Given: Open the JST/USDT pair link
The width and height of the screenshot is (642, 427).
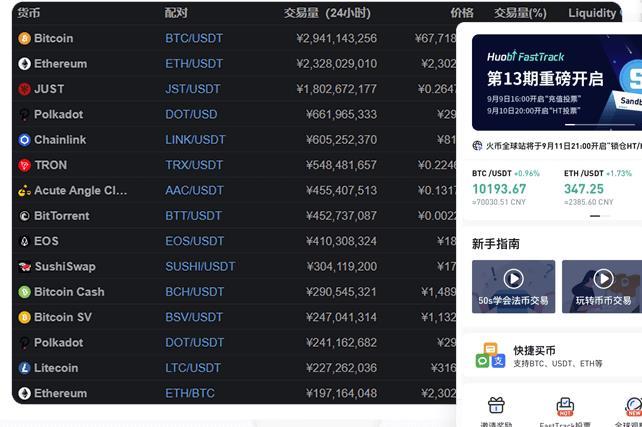Looking at the screenshot, I should 193,89.
